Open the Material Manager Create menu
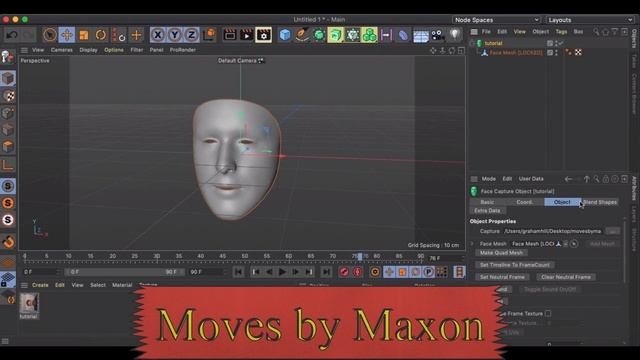 tap(40, 285)
